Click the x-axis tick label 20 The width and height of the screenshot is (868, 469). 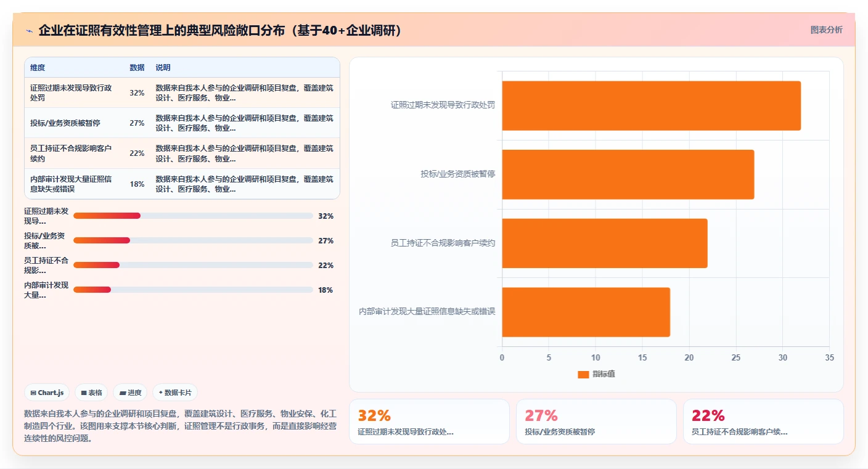click(689, 357)
